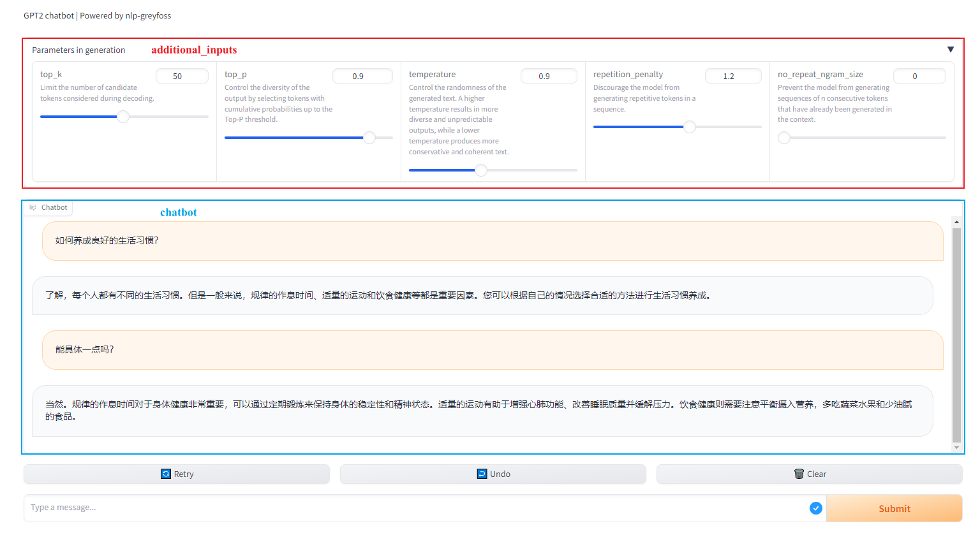The height and width of the screenshot is (549, 980).
Task: Click the no_repeat_ngram_size label
Action: coord(820,75)
